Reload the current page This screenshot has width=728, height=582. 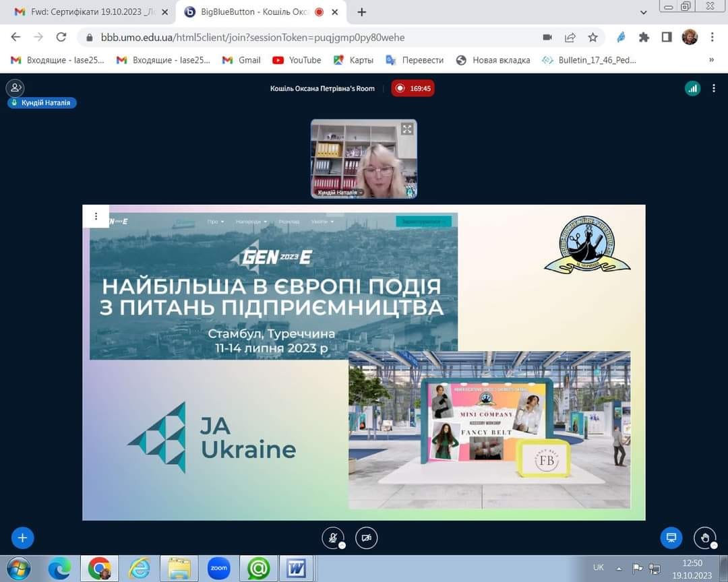61,37
